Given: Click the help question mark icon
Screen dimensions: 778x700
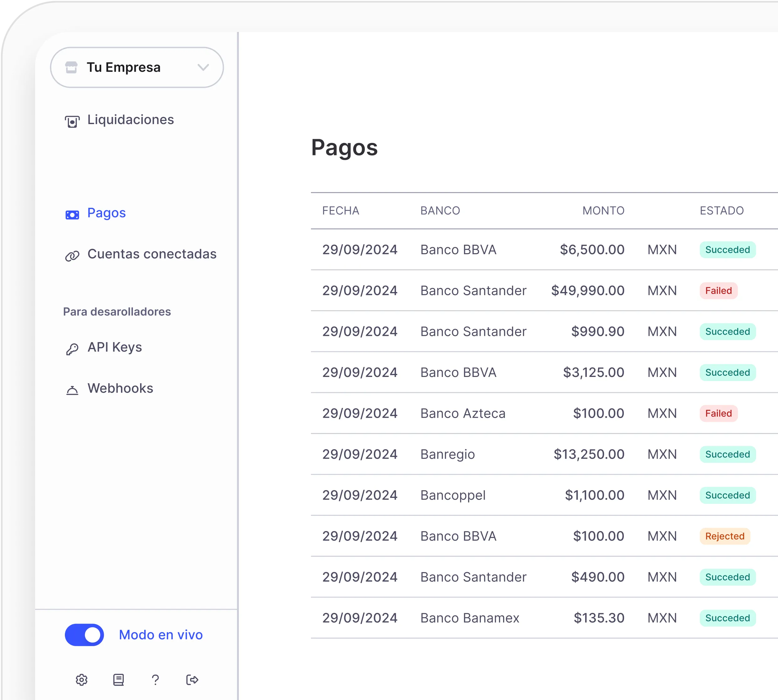Looking at the screenshot, I should coord(155,680).
